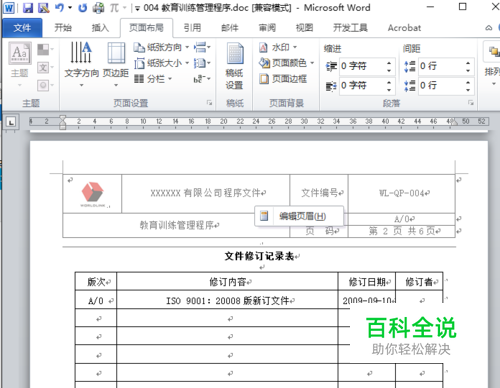This screenshot has width=500, height=388.
Task: Open the Hyphenation dropdown icon
Action: (x=202, y=79)
